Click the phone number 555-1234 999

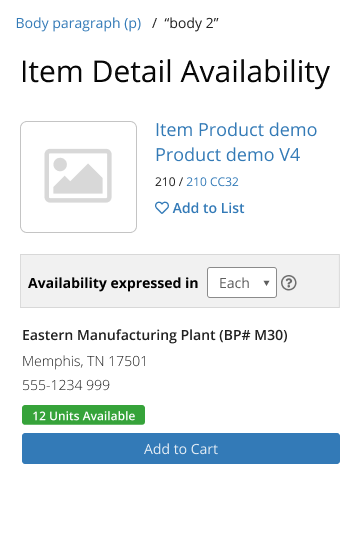coord(66,385)
